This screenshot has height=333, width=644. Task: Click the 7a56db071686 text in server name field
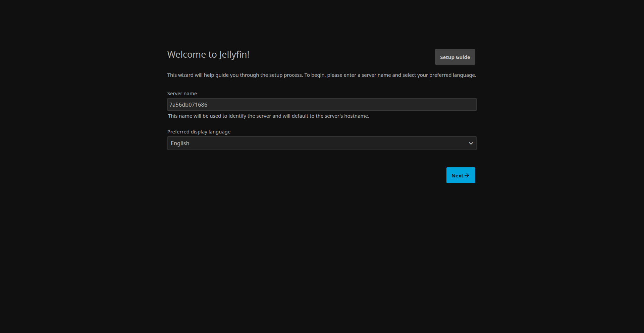pyautogui.click(x=188, y=105)
